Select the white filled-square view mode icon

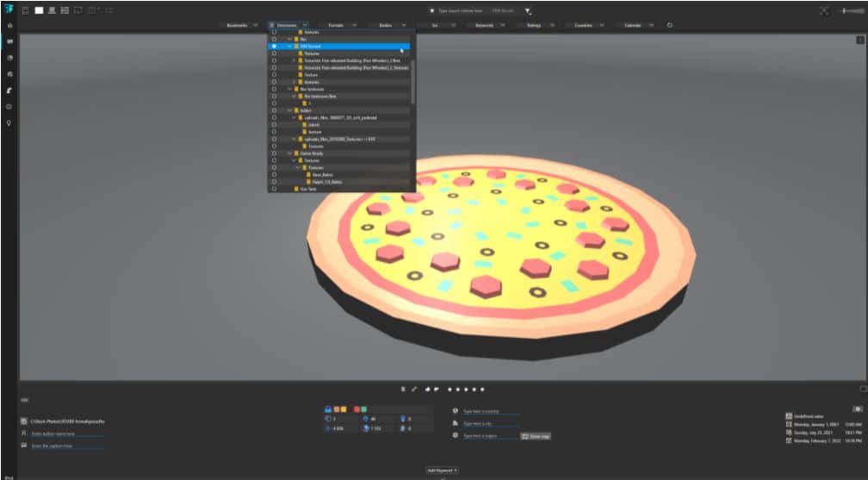pyautogui.click(x=39, y=10)
